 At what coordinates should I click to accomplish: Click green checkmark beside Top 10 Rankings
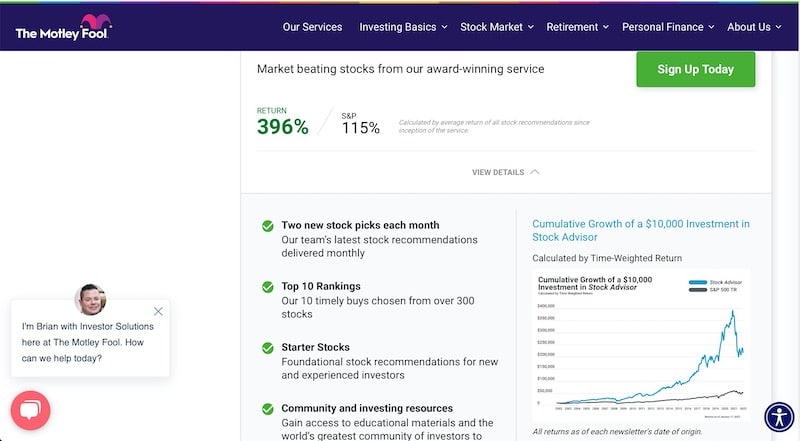tap(267, 287)
